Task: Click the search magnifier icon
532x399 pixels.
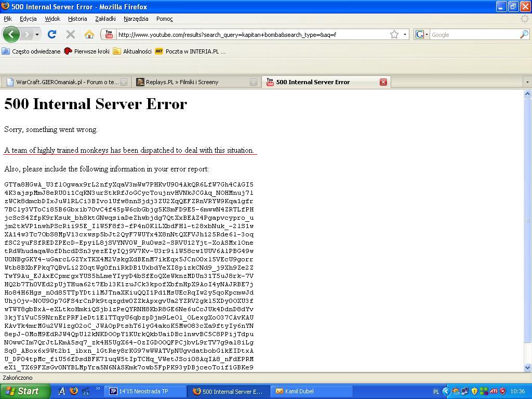Action: [x=524, y=35]
